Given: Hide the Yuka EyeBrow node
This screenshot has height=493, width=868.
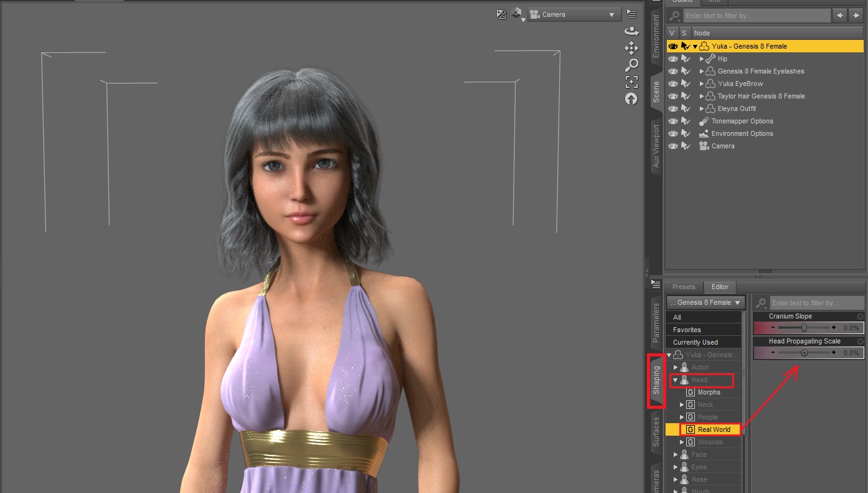Looking at the screenshot, I should pos(672,84).
